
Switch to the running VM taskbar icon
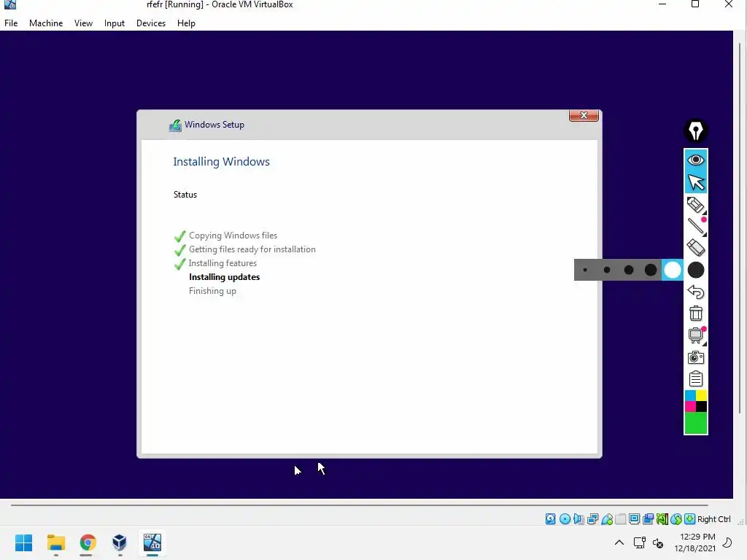click(152, 542)
